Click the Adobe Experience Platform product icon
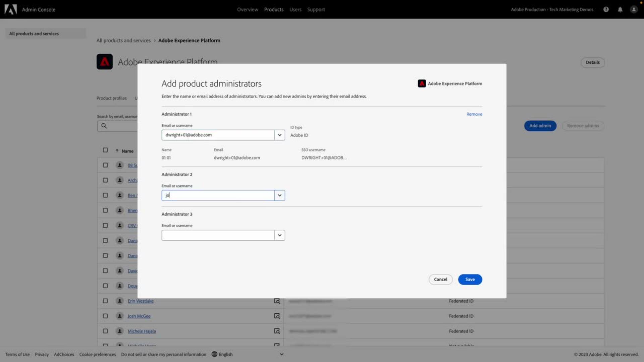 point(105,62)
